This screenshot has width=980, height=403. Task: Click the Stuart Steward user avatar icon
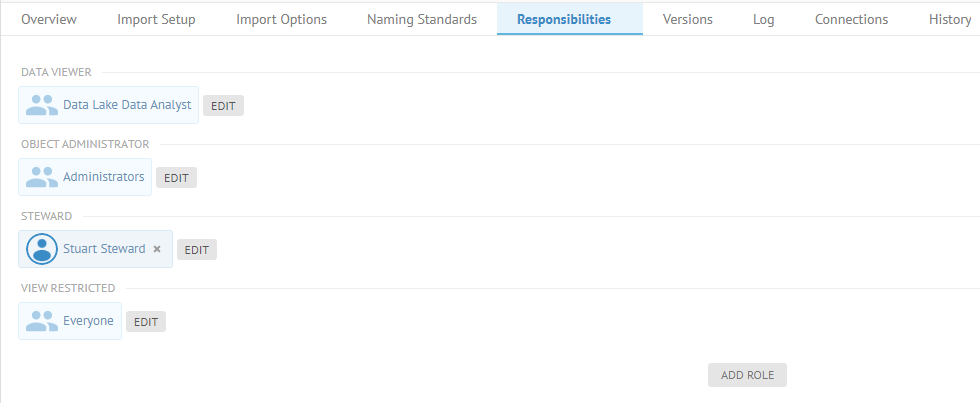[x=42, y=249]
